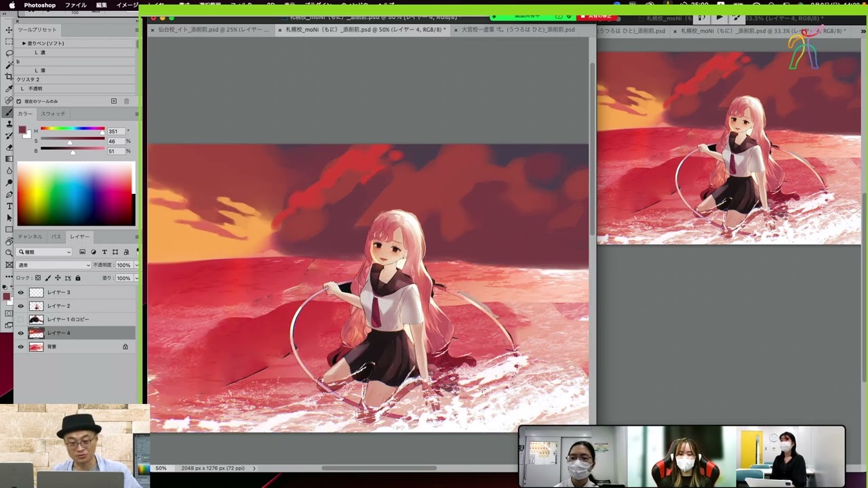
Task: Select the Crop tool
Action: [9, 77]
